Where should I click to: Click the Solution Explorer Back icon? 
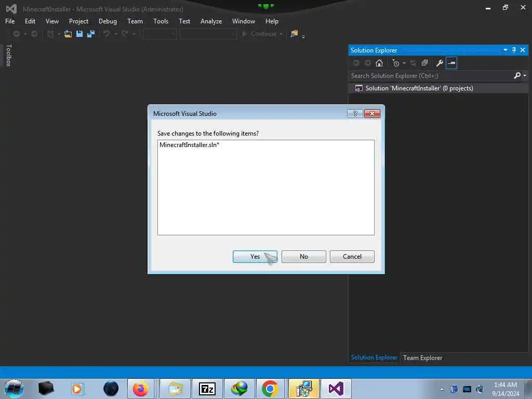tap(356, 63)
